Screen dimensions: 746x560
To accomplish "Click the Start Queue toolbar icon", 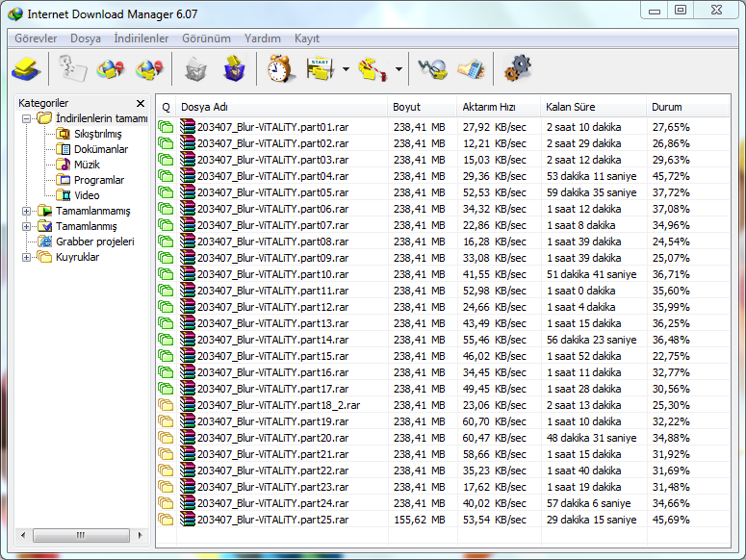I will point(321,69).
